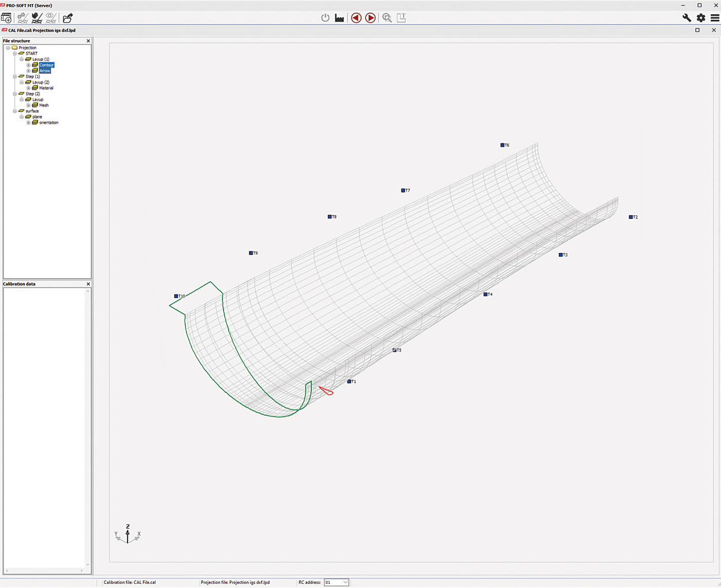
Task: Collapse the Projection root node
Action: coord(8,48)
